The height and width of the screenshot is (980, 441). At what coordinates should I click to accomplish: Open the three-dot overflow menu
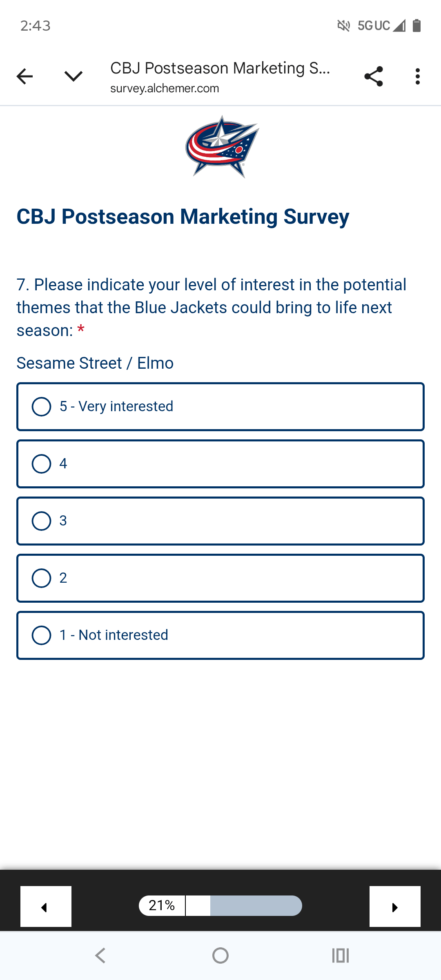(417, 76)
